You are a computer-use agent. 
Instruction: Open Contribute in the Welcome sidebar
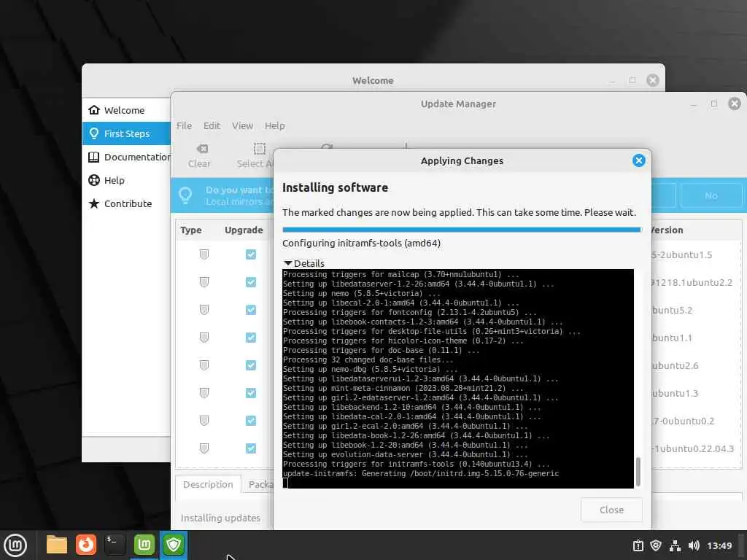pyautogui.click(x=126, y=203)
